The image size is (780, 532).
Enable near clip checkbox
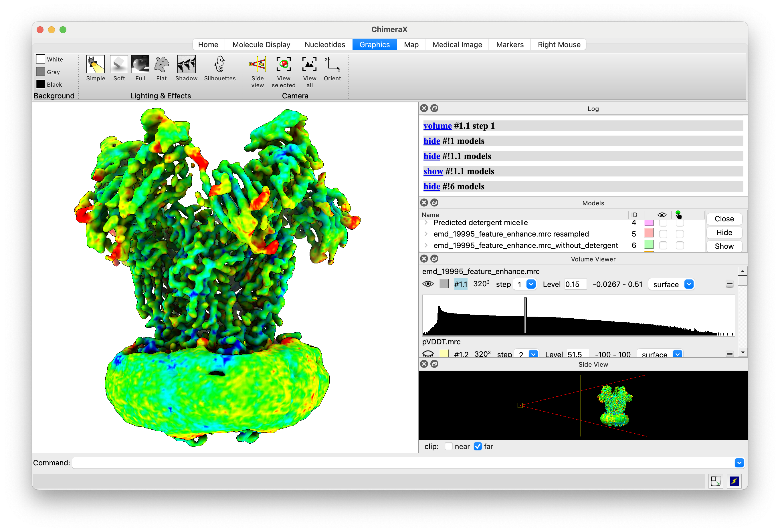point(448,446)
